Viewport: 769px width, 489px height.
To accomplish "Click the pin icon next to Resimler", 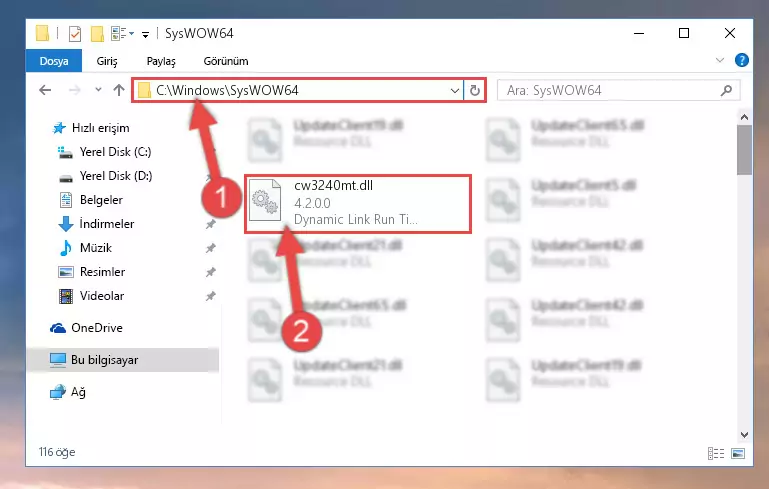I will pos(210,272).
